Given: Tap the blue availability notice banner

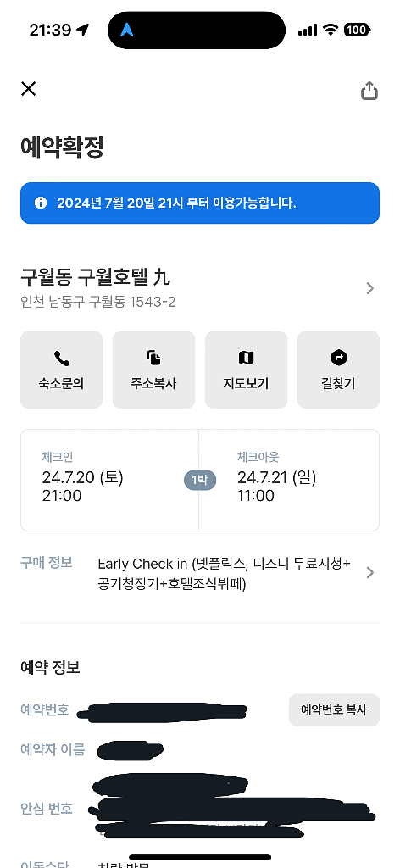Looking at the screenshot, I should [x=200, y=203].
